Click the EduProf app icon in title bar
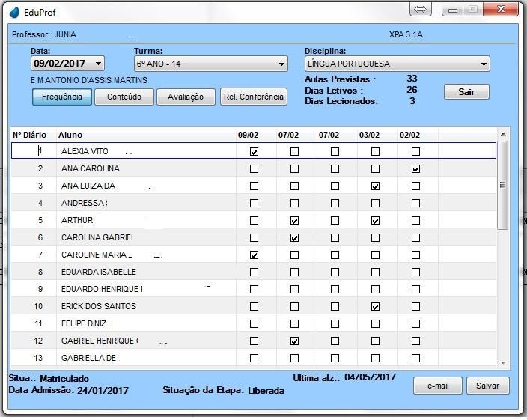Screen dimensions: 527x420 point(14,13)
